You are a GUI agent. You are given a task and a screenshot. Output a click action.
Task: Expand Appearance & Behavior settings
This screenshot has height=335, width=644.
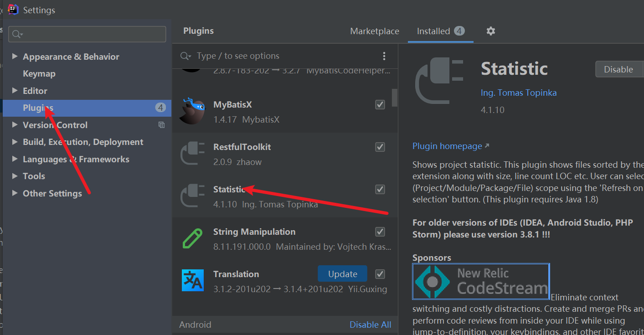coord(15,56)
